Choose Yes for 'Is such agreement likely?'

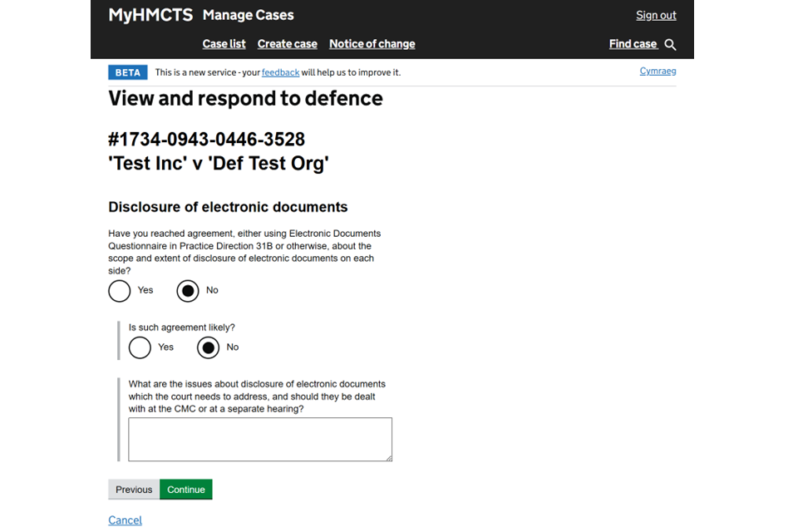point(140,347)
